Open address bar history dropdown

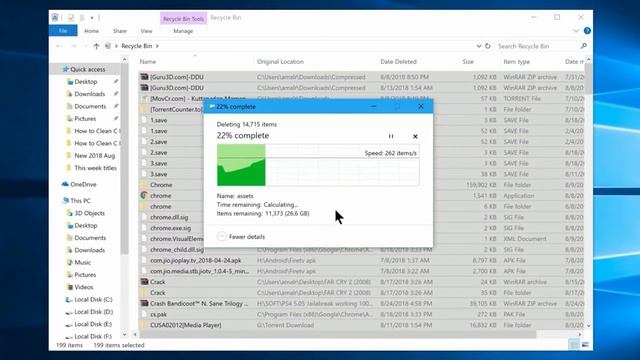pos(479,46)
